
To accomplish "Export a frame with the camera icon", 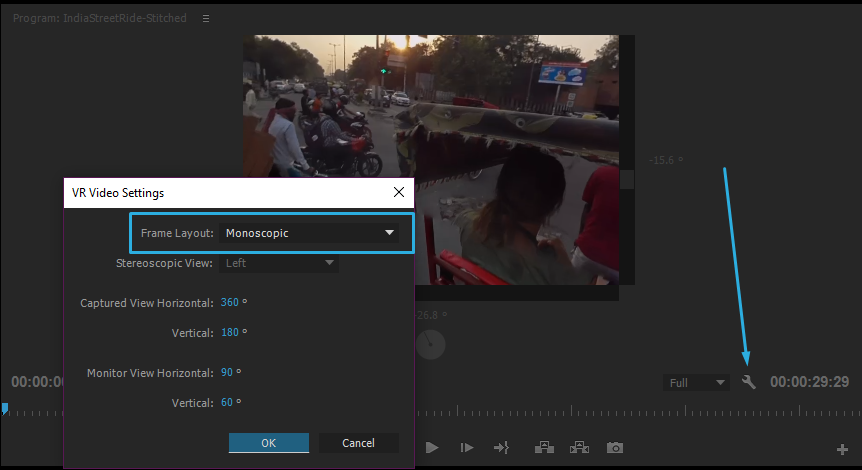I will click(615, 448).
